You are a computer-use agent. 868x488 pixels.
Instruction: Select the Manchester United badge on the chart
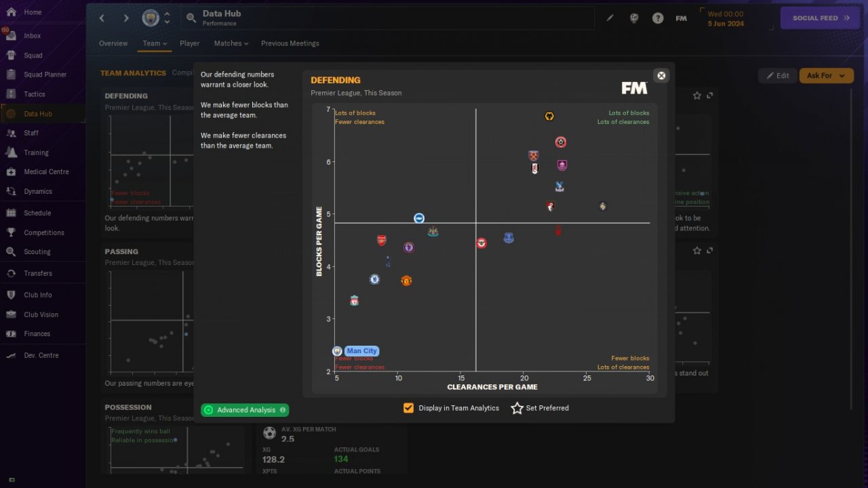tap(406, 281)
